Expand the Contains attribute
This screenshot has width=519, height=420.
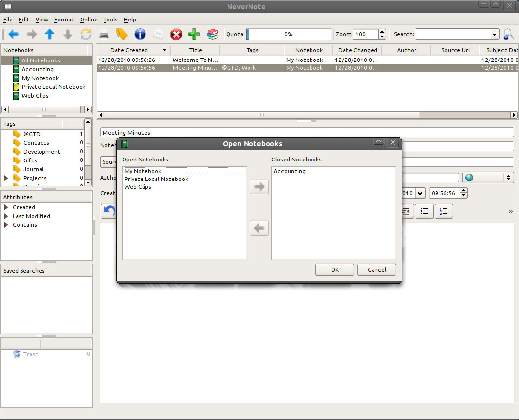(x=6, y=225)
